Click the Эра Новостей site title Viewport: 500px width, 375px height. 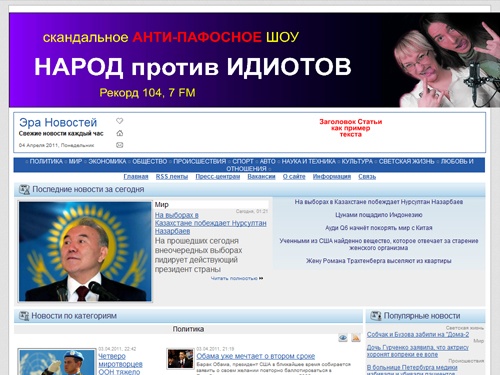[58, 122]
